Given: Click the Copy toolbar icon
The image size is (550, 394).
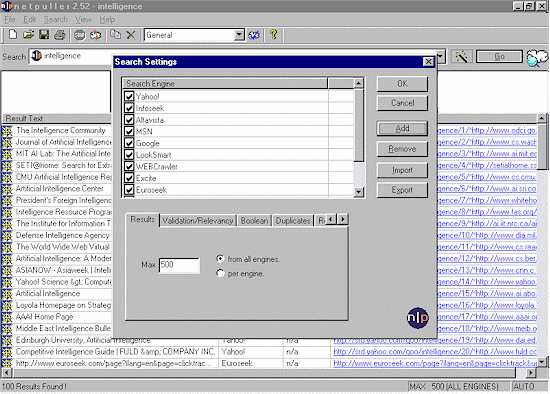Looking at the screenshot, I should coord(115,35).
